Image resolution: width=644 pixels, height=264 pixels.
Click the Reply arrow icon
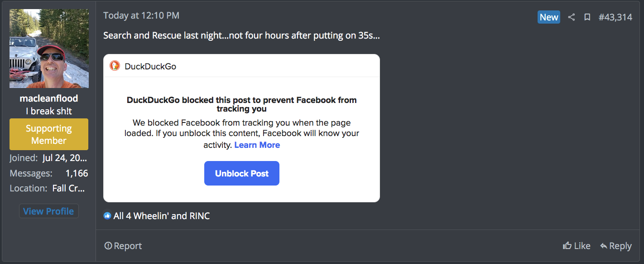pyautogui.click(x=605, y=245)
